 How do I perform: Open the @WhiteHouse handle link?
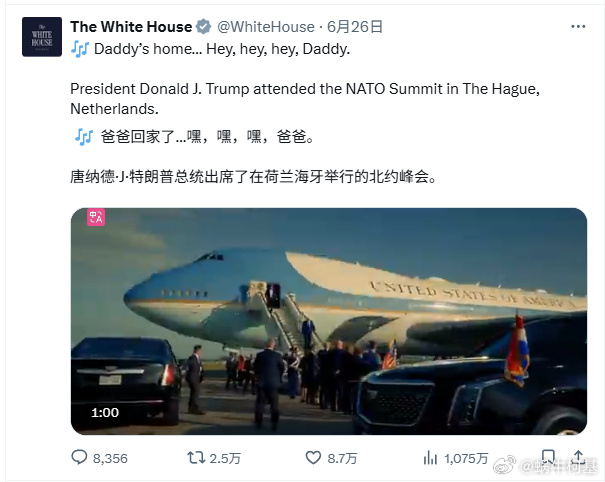[266, 27]
